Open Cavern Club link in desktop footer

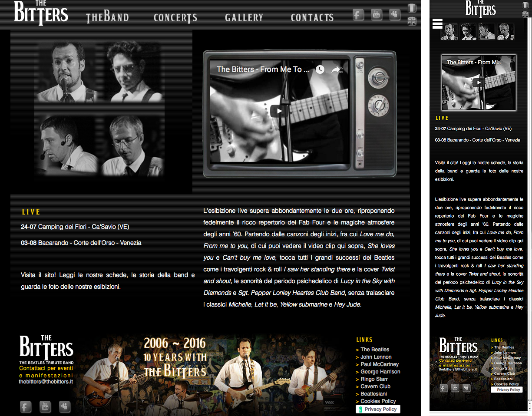tap(376, 386)
